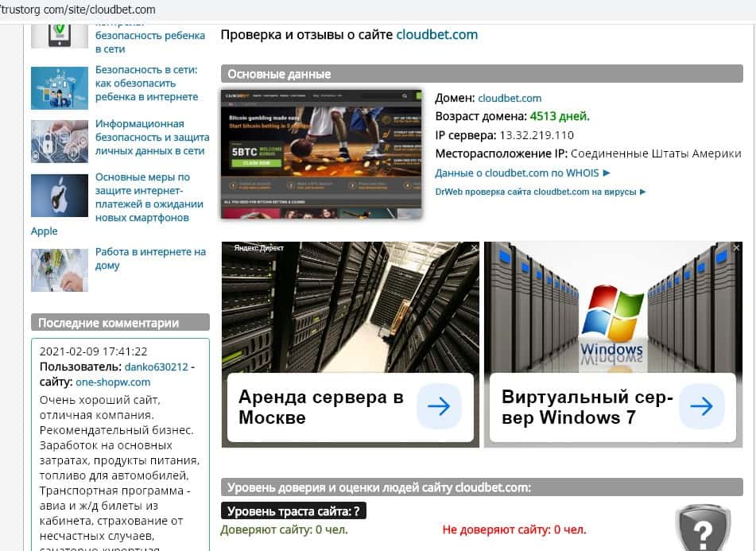The image size is (756, 551).
Task: Click the browser address bar URL
Action: coord(78,10)
